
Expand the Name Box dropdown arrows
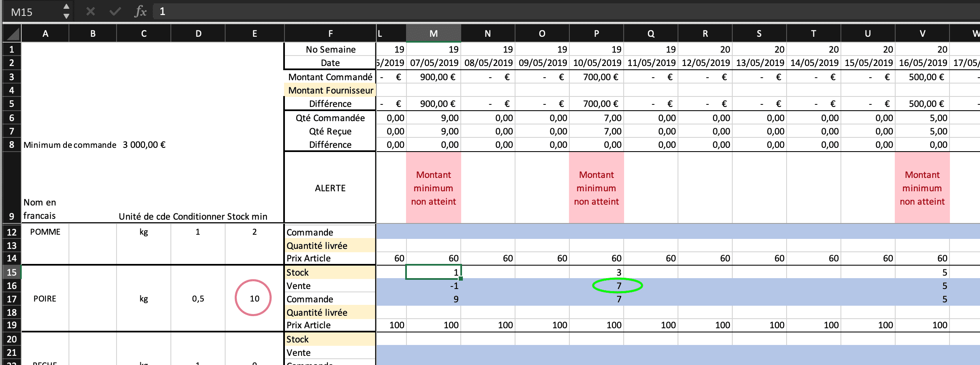click(x=66, y=12)
